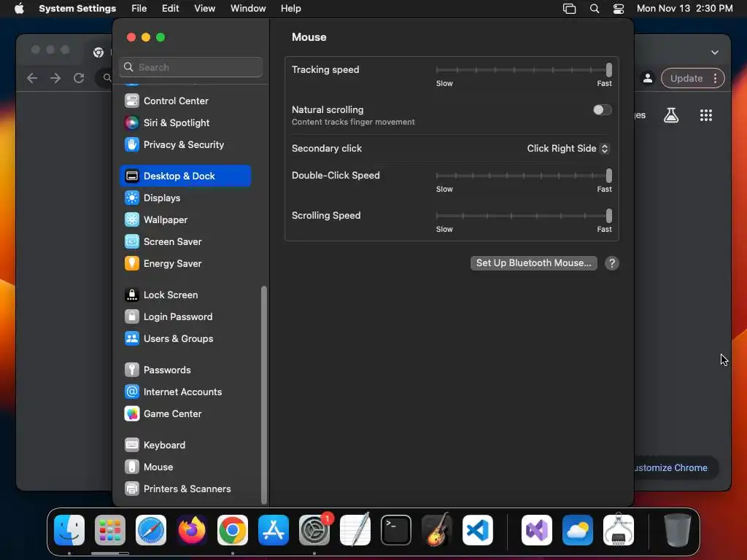747x560 pixels.
Task: Open Visual Studio Code from Dock
Action: (x=477, y=530)
